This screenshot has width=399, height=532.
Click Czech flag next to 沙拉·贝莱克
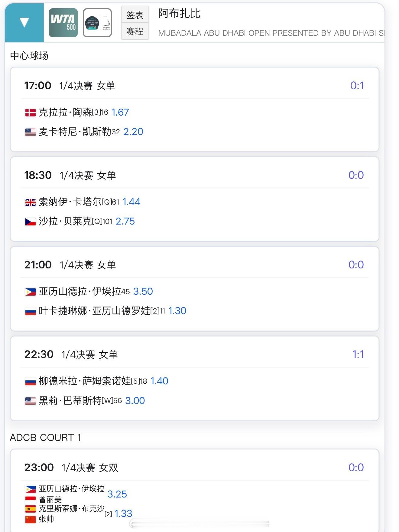[30, 222]
